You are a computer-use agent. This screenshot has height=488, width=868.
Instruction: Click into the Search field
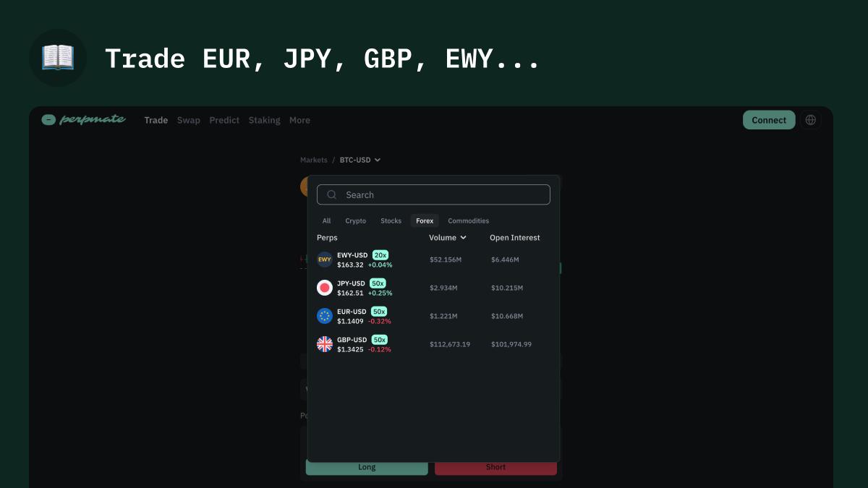click(433, 194)
